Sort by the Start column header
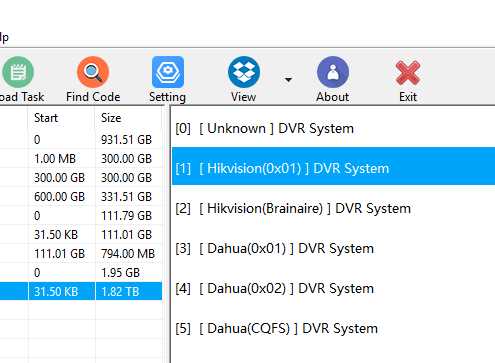 pyautogui.click(x=62, y=118)
